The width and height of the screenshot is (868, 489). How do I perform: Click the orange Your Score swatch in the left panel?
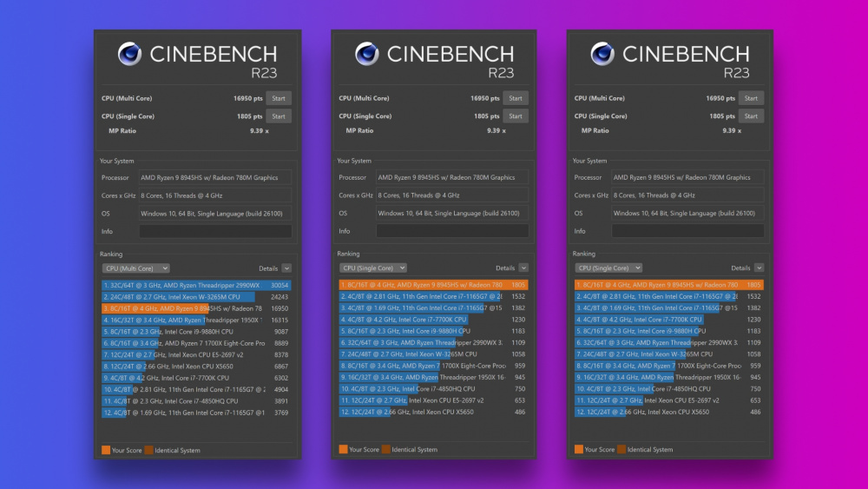(105, 450)
